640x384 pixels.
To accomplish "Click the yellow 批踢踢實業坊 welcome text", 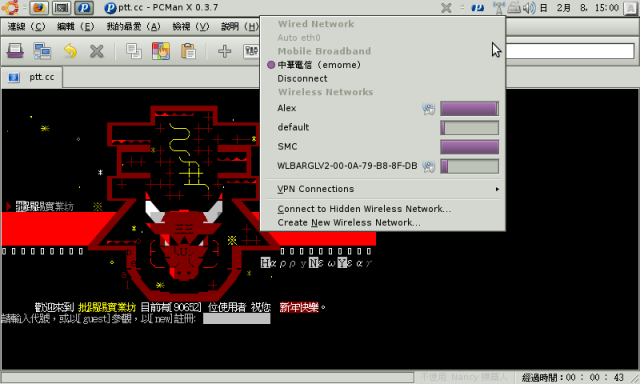I will click(x=107, y=307).
